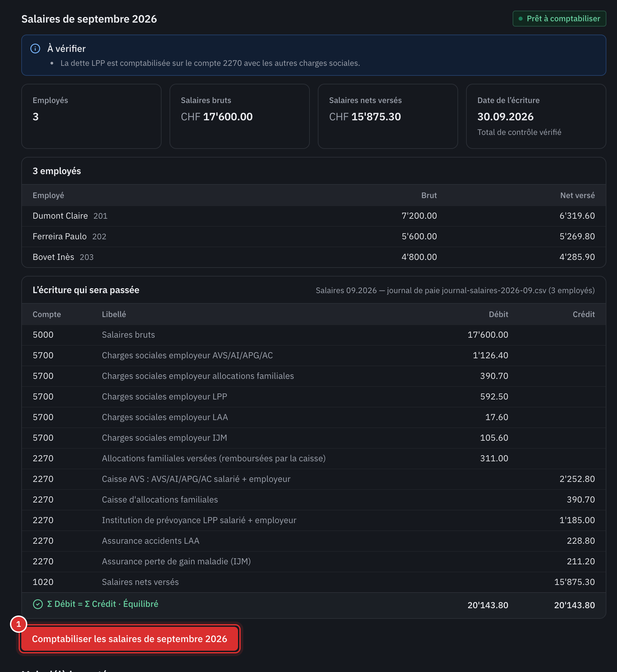Viewport: 617px width, 672px height.
Task: Click the green balanced checkmark icon
Action: tap(38, 604)
